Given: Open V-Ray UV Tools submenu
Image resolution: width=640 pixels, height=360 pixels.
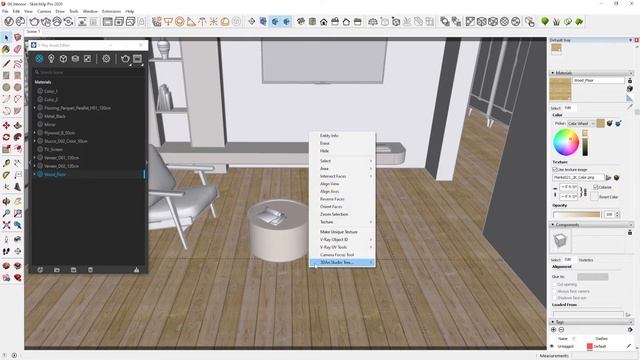Looking at the screenshot, I should pyautogui.click(x=342, y=247).
